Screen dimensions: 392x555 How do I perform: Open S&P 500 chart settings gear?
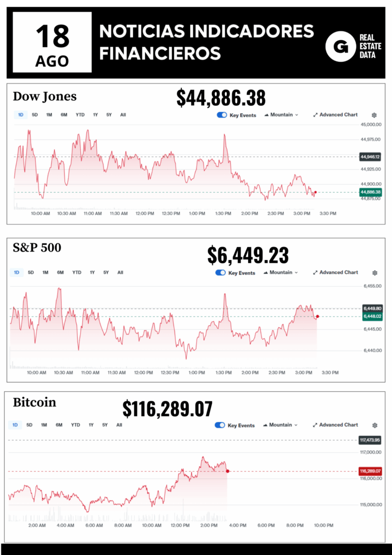(x=374, y=273)
